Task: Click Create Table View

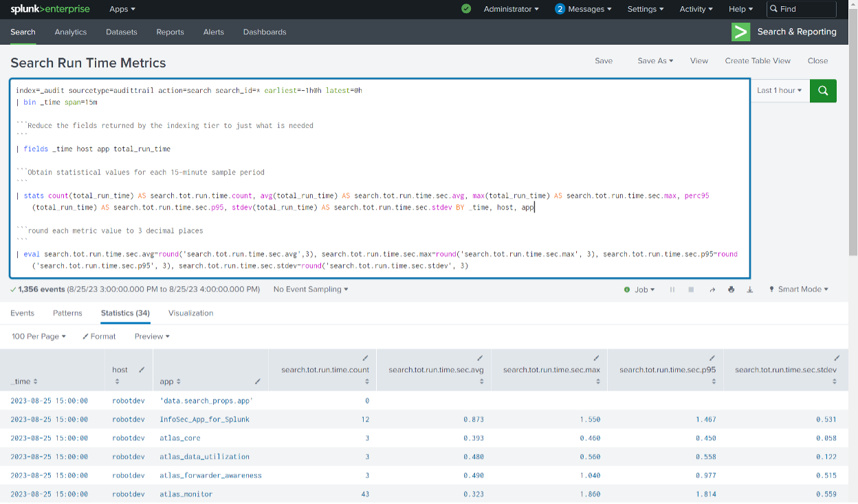Action: point(758,61)
